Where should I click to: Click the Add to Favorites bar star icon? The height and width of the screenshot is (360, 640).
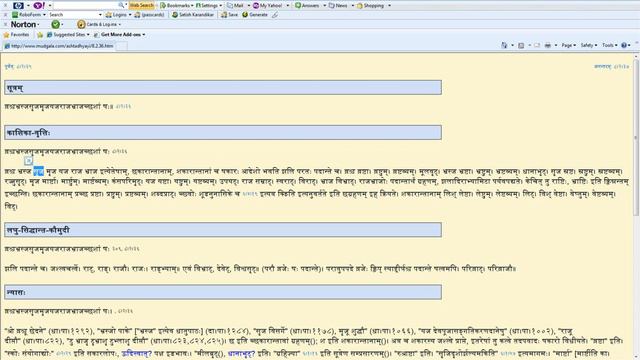40,35
